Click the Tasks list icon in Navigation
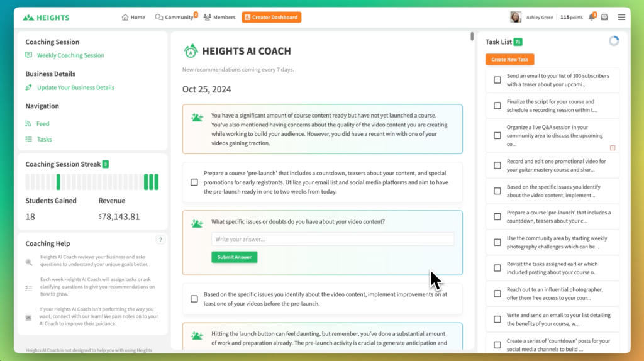Image resolution: width=644 pixels, height=361 pixels. click(x=28, y=140)
